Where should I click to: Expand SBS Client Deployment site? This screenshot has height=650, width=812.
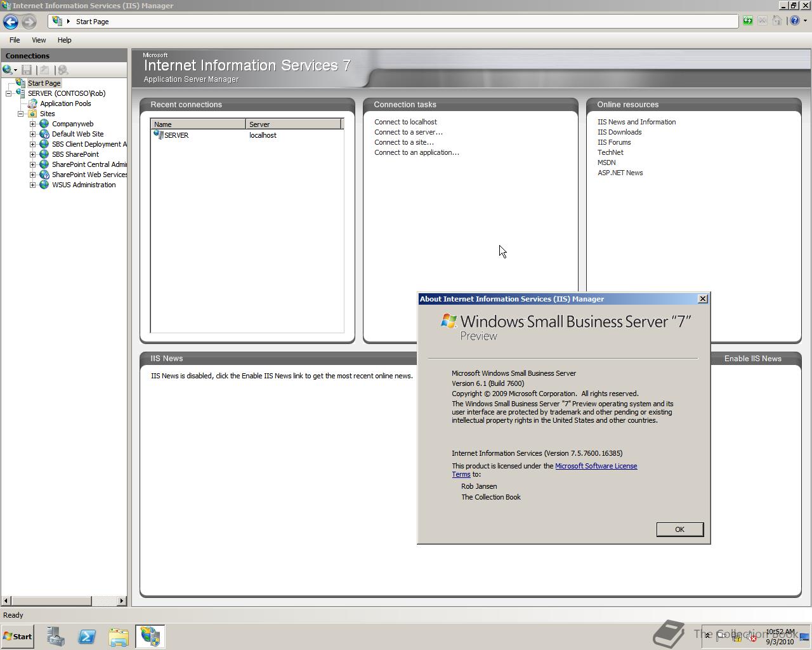(33, 144)
